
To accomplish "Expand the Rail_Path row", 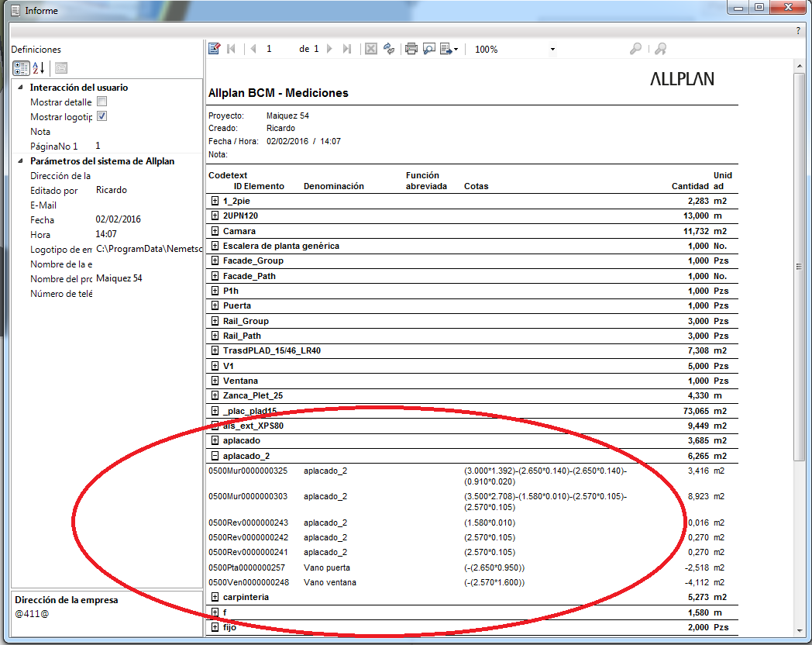I will tap(215, 336).
